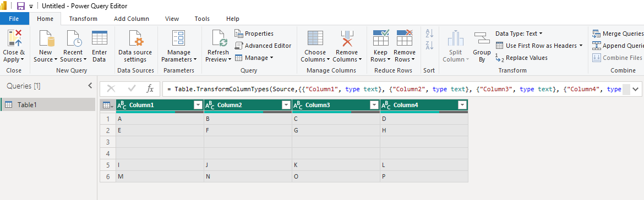Click the Enter Data table icon
Image resolution: width=644 pixels, height=200 pixels.
pos(100,38)
